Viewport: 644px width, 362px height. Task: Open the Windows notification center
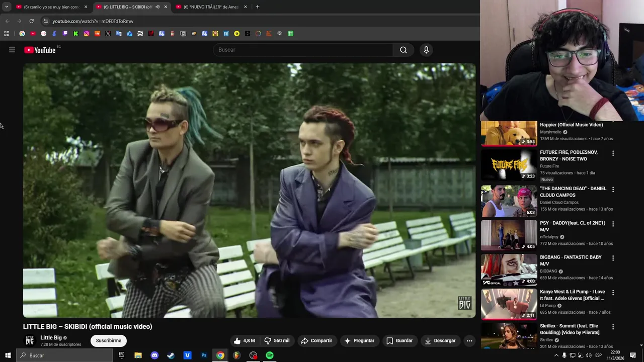tap(633, 355)
